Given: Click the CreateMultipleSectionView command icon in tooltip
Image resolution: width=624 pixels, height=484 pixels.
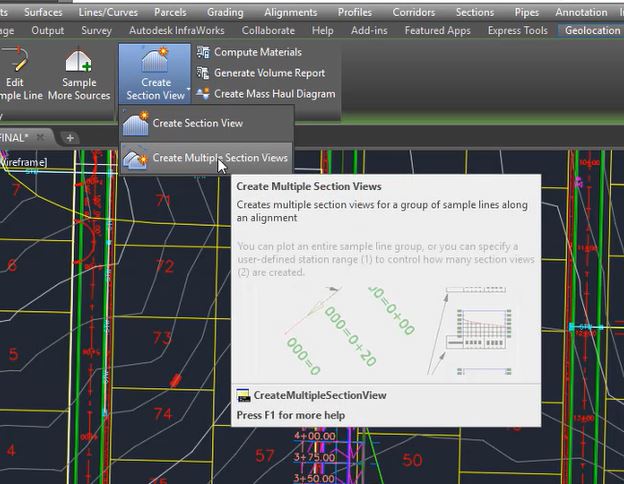Looking at the screenshot, I should coord(243,395).
